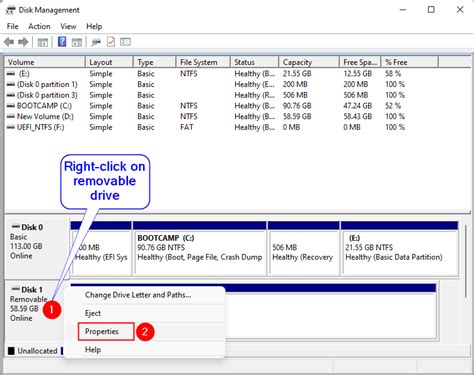Close the Disk Management window
This screenshot has height=375, width=474.
(460, 10)
